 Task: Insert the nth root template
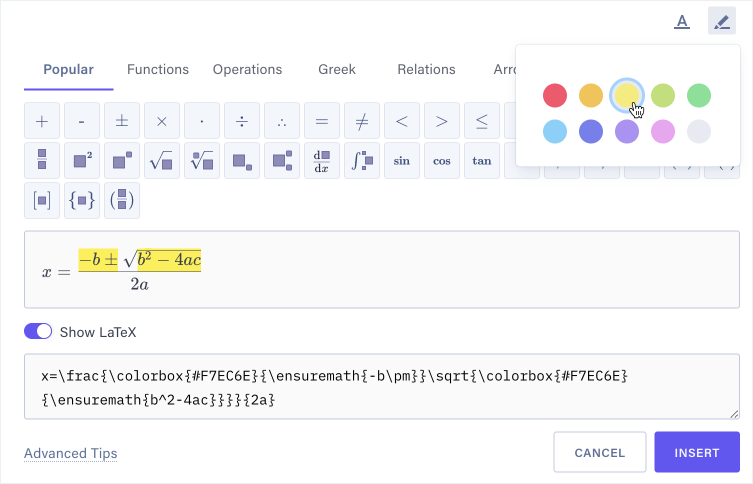[x=202, y=160]
